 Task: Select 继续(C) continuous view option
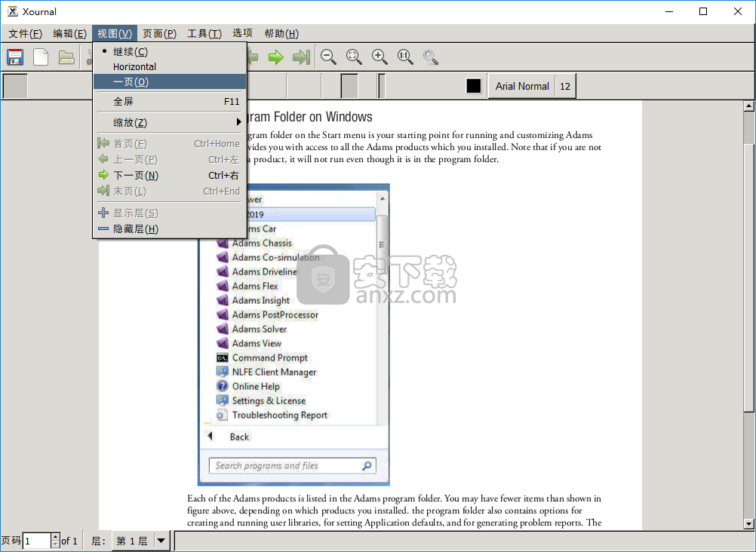pos(170,51)
